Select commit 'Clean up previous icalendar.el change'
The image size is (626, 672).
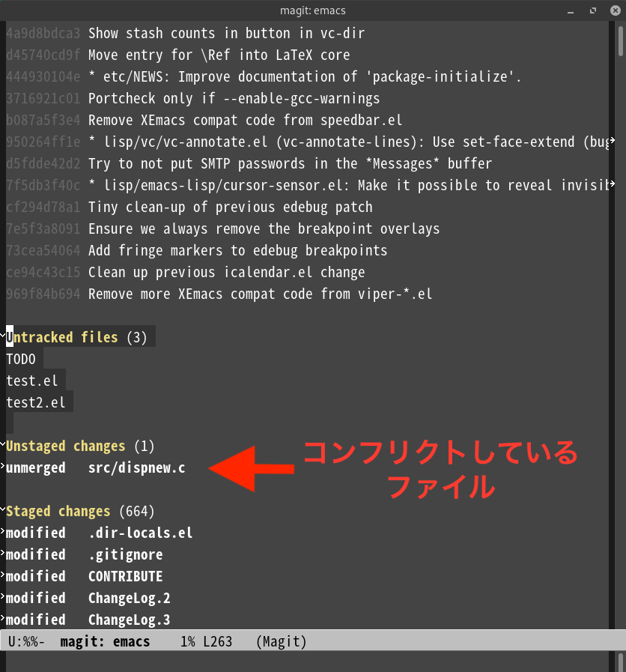(x=227, y=273)
